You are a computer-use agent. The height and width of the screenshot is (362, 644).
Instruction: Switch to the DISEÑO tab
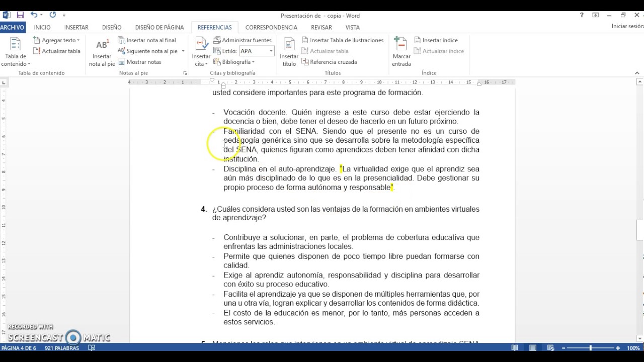[112, 27]
